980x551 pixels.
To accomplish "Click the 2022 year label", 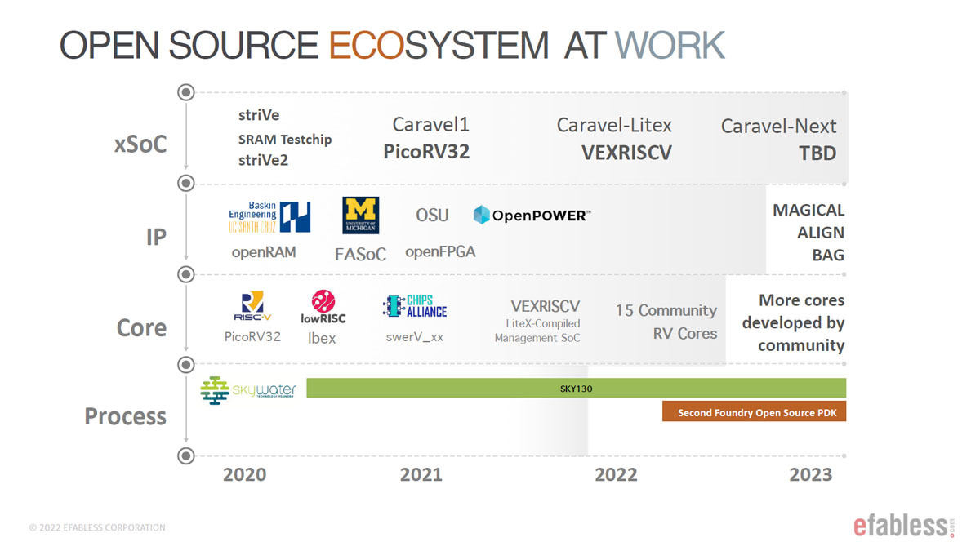I will 616,474.
